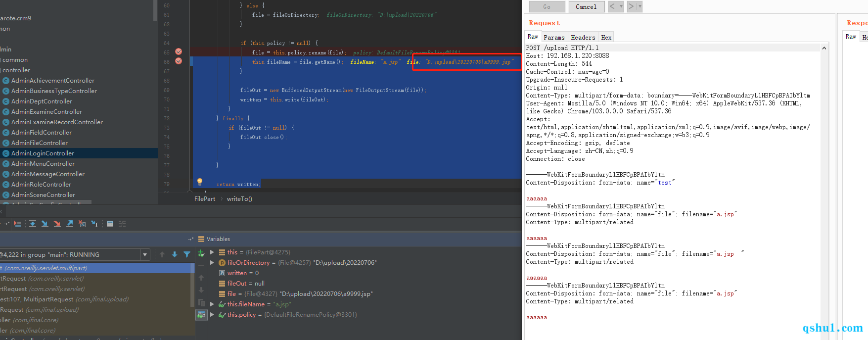
Task: Open AdminMessageController in the project tree
Action: 48,174
